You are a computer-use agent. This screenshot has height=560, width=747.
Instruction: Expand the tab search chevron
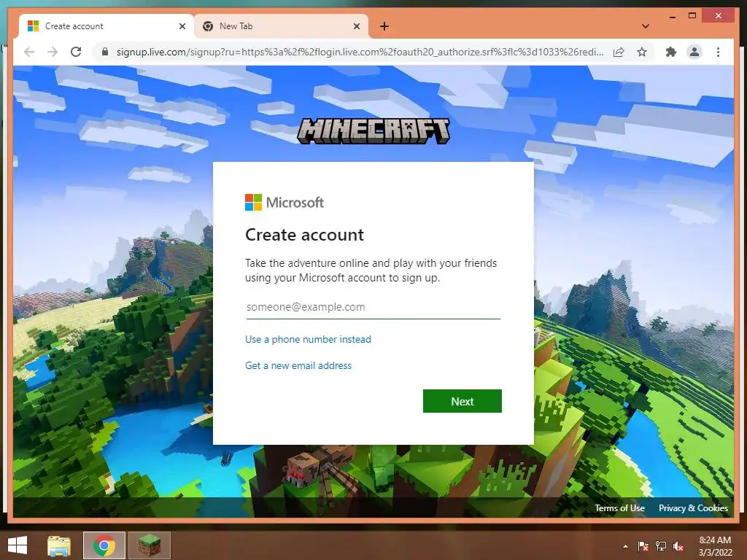[646, 26]
